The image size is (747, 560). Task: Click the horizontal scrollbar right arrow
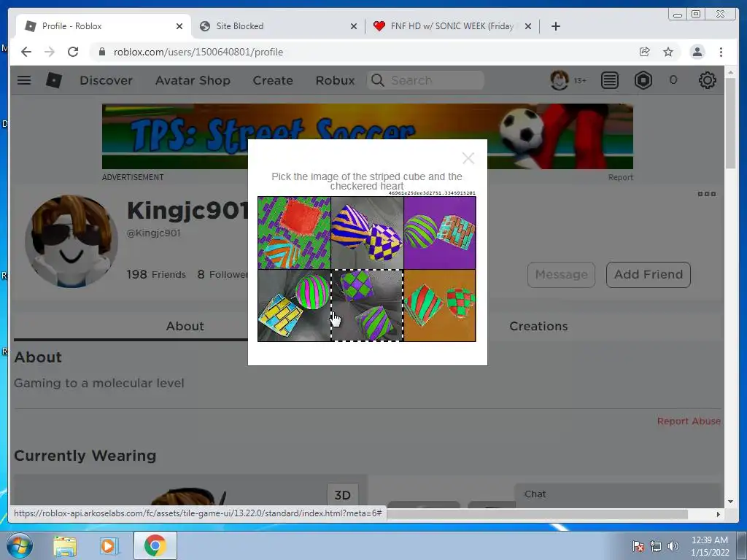pyautogui.click(x=719, y=514)
